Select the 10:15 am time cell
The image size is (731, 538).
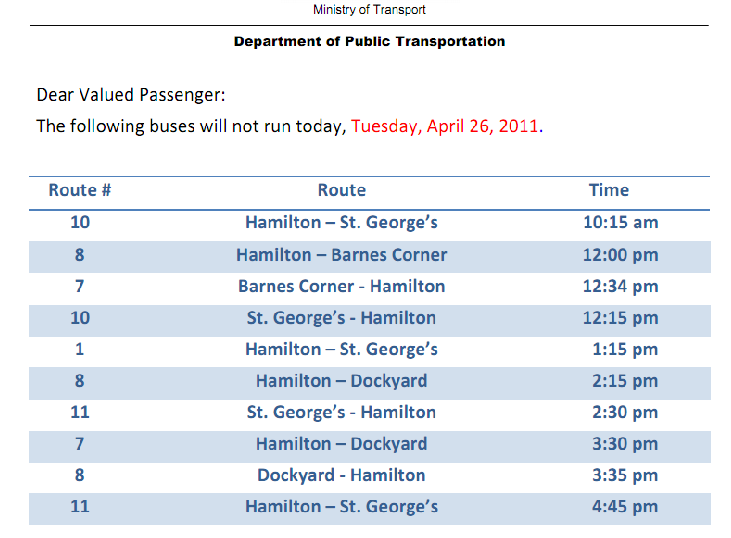tap(620, 222)
